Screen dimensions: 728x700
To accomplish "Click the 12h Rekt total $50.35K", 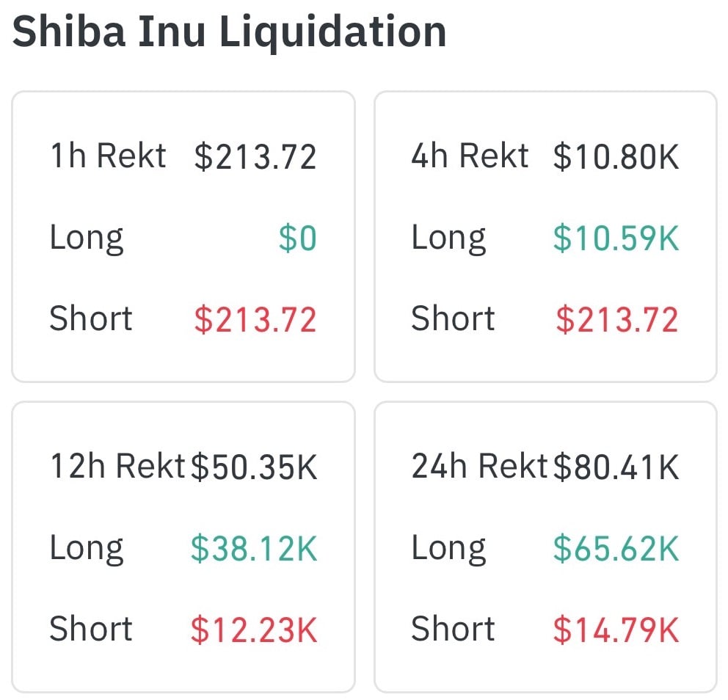I will pos(254,467).
